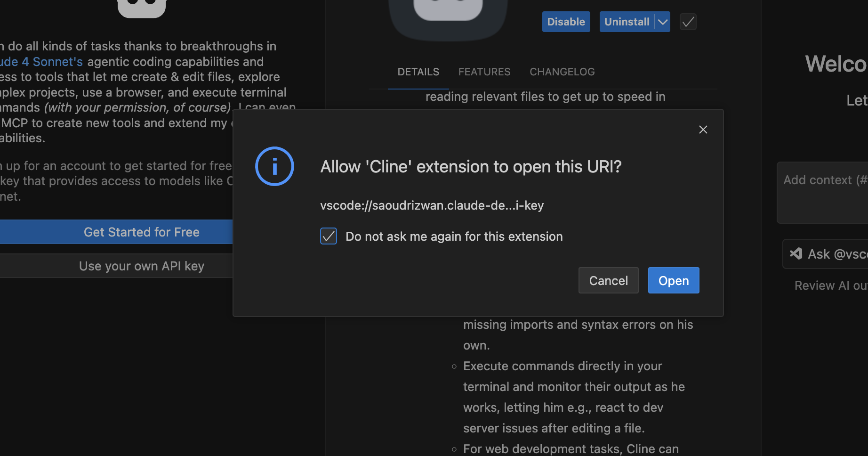The height and width of the screenshot is (456, 868).
Task: Close the Allow URI dialog with X
Action: pyautogui.click(x=703, y=130)
